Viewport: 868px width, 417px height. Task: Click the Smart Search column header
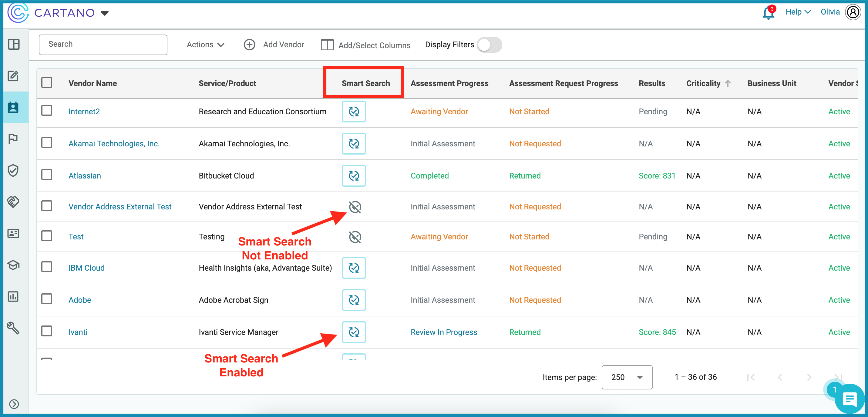365,83
